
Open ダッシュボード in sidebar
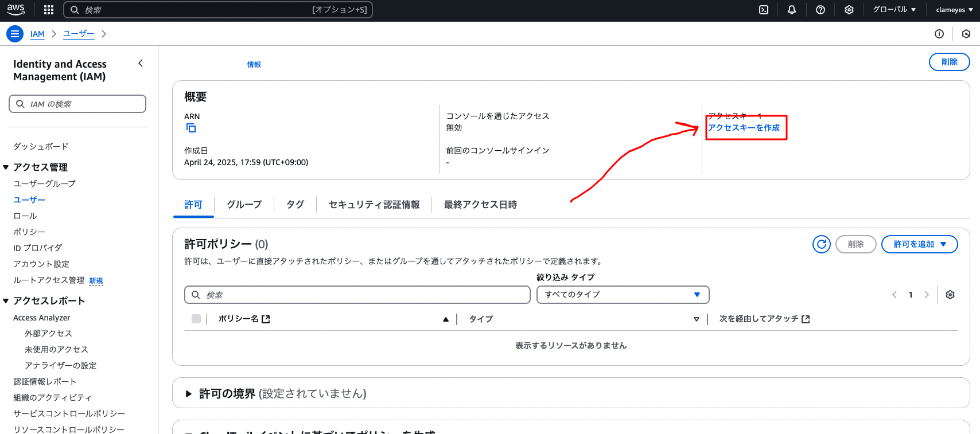coord(41,147)
